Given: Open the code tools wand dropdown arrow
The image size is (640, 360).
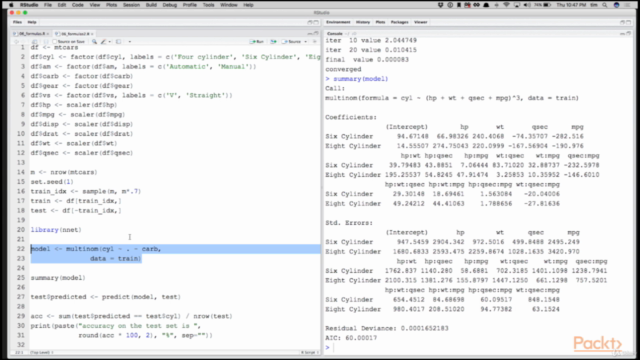Looking at the screenshot, I should tap(109, 42).
